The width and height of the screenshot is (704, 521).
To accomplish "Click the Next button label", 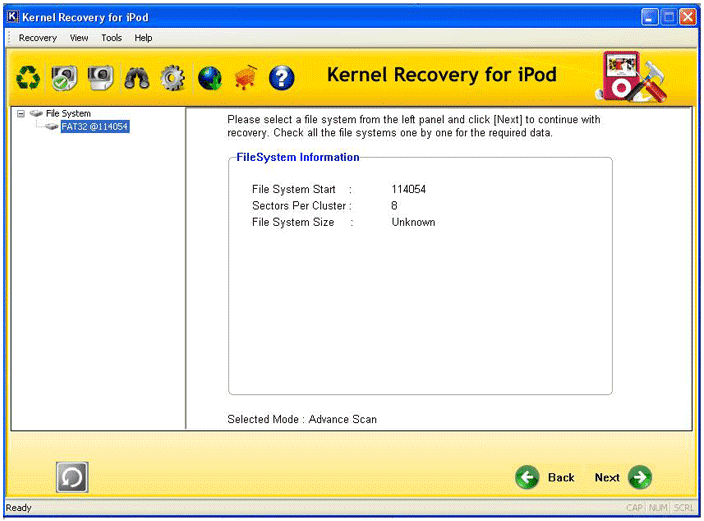I will tap(607, 477).
